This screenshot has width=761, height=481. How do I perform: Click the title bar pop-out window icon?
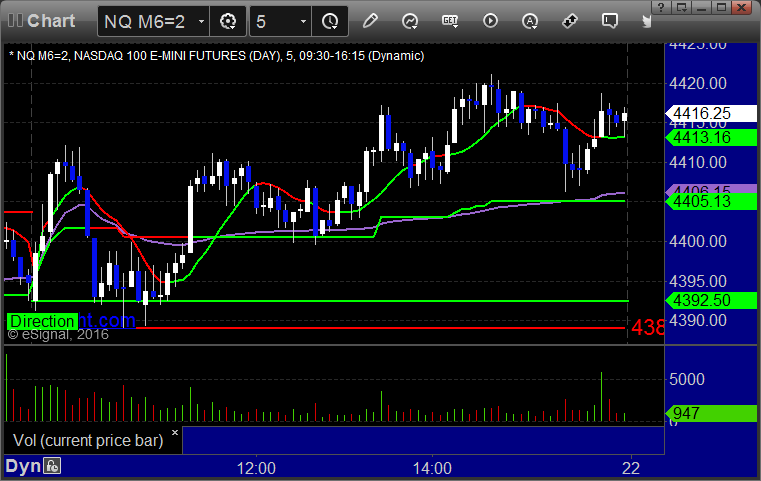pos(682,7)
